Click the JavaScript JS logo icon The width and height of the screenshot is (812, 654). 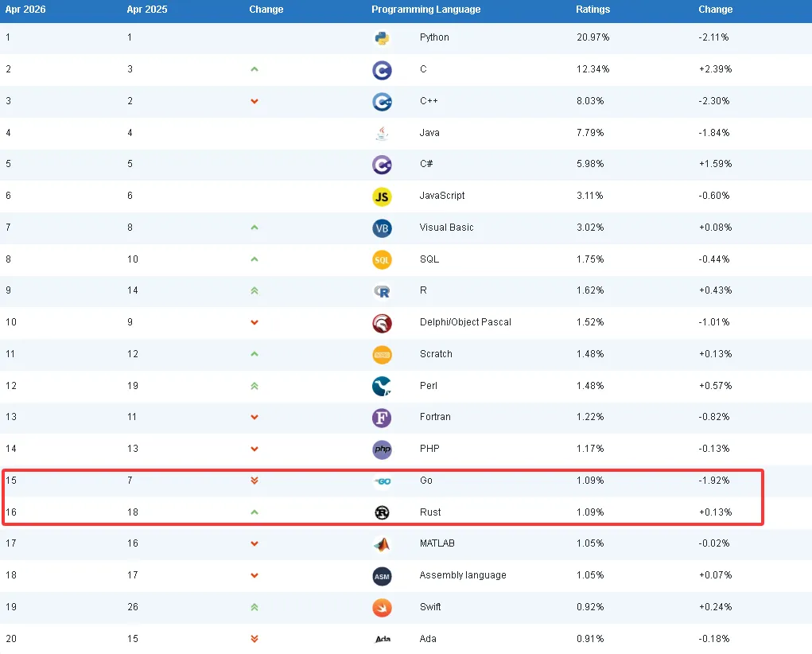pos(382,196)
